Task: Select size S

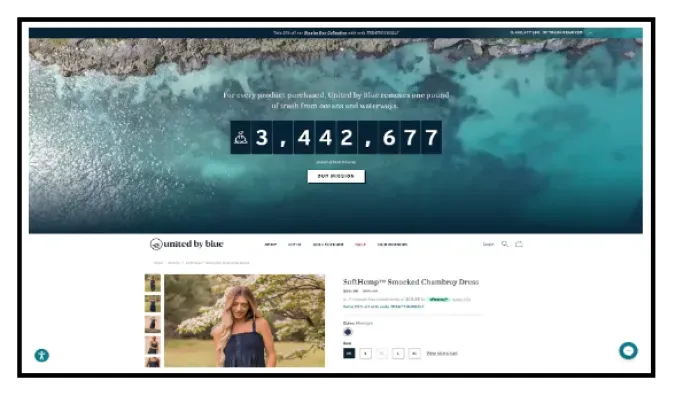Action: click(365, 353)
